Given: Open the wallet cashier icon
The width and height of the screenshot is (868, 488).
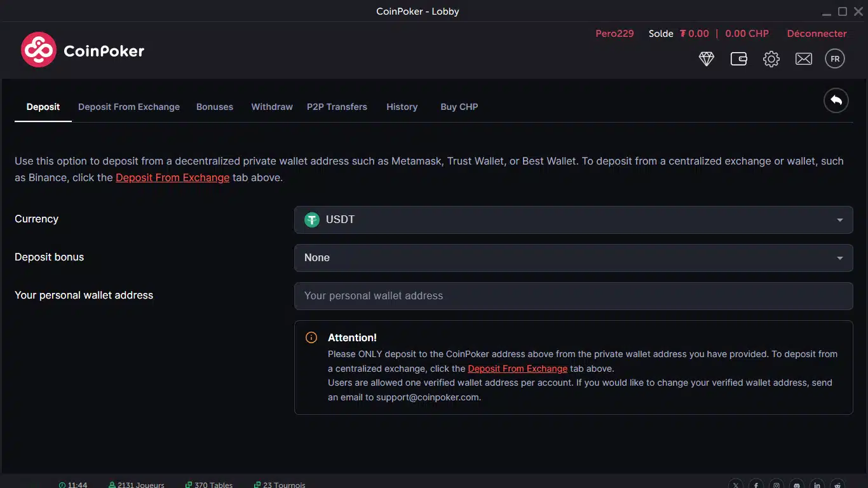Looking at the screenshot, I should (739, 59).
